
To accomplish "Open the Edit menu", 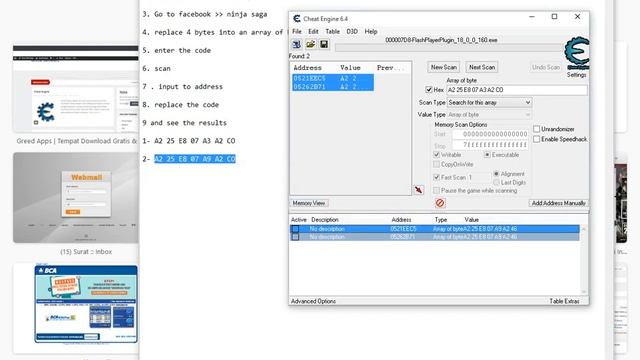I will point(313,31).
